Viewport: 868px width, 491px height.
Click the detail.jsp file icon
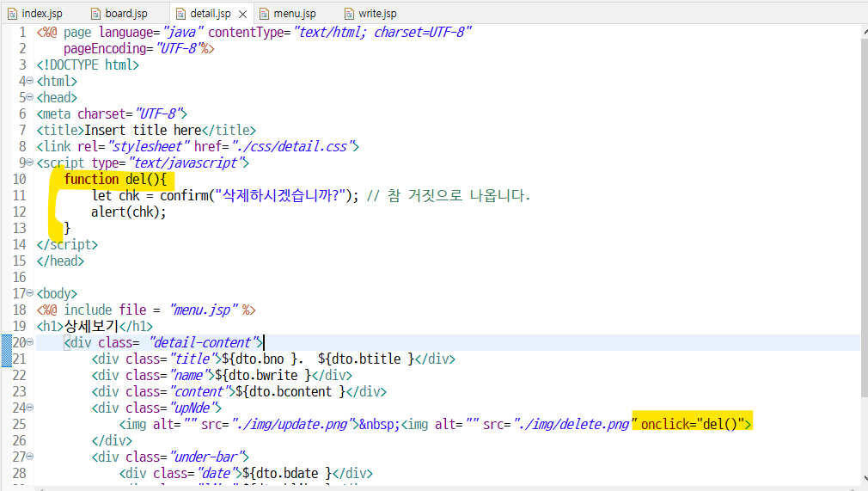[x=180, y=14]
